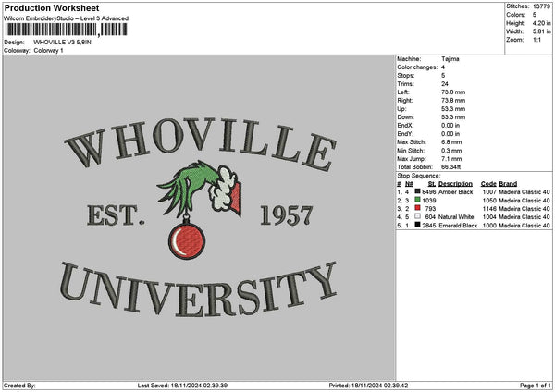Viewport: 555px width, 392px height.
Task: Click the green thread swatch, 1039 stitches
Action: click(x=418, y=200)
